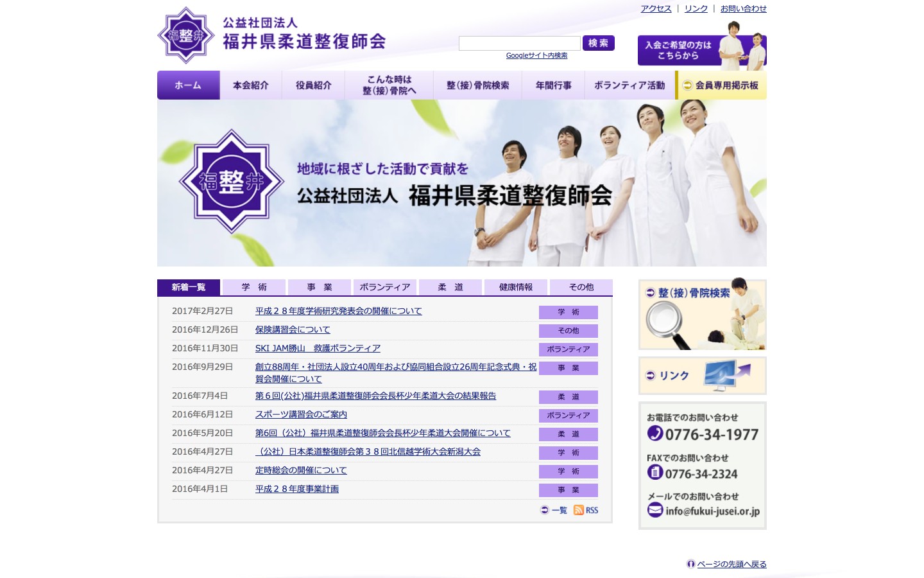This screenshot has width=924, height=578.
Task: Open 整(接)骨院検索 in the navigation bar
Action: click(478, 85)
